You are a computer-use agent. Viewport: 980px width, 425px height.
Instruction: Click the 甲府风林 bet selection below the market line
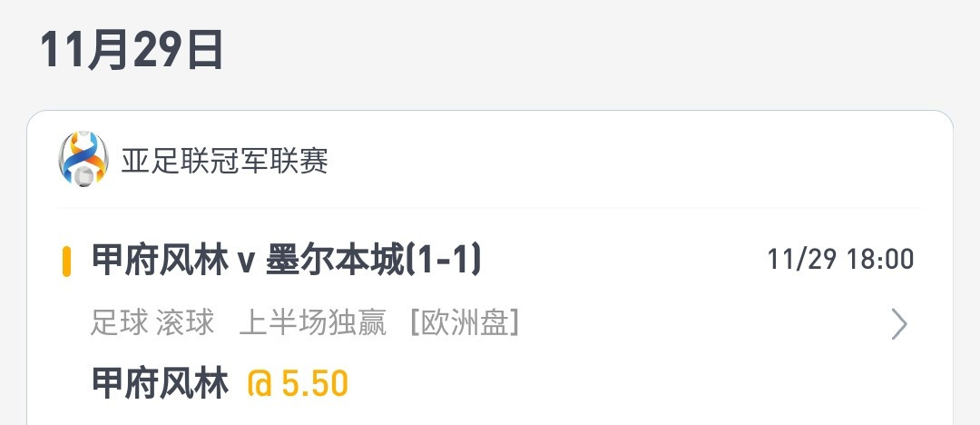[x=160, y=383]
